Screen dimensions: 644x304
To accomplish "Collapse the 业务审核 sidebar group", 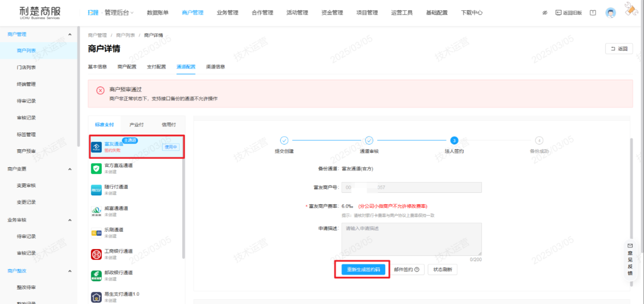I will [x=70, y=220].
